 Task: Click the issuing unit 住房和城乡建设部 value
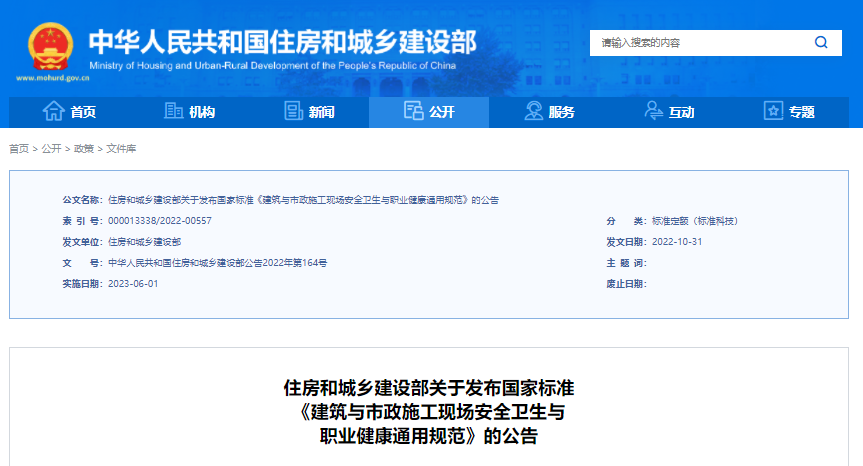(x=144, y=242)
